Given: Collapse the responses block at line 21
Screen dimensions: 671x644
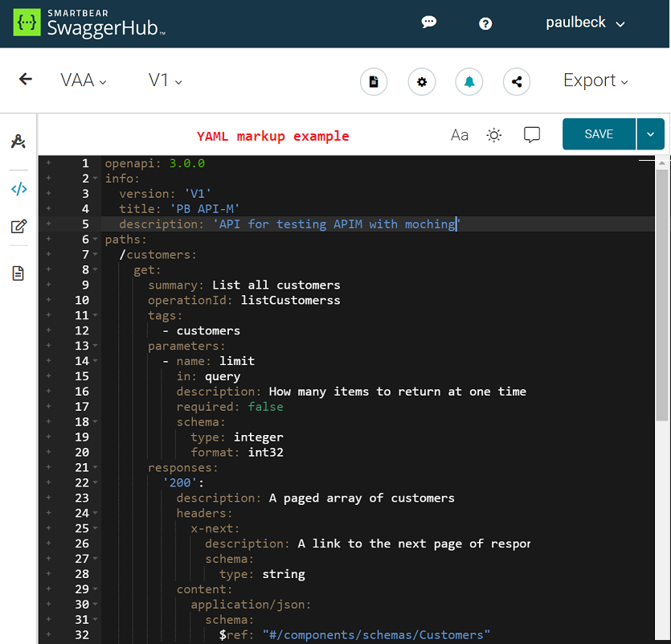Looking at the screenshot, I should [95, 467].
